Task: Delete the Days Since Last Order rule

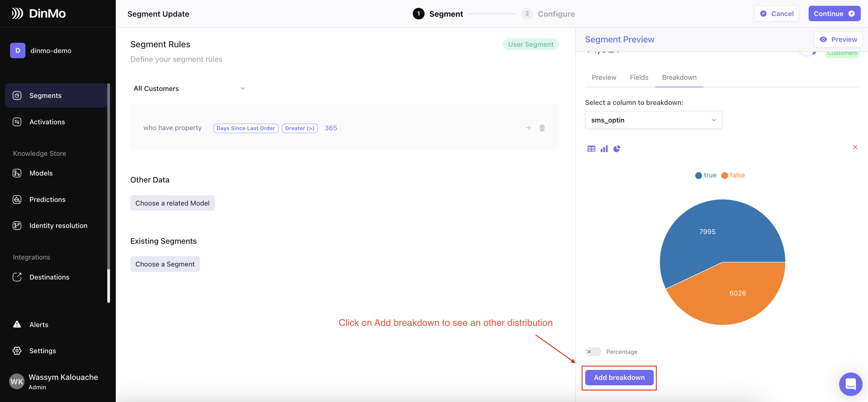Action: (x=542, y=128)
